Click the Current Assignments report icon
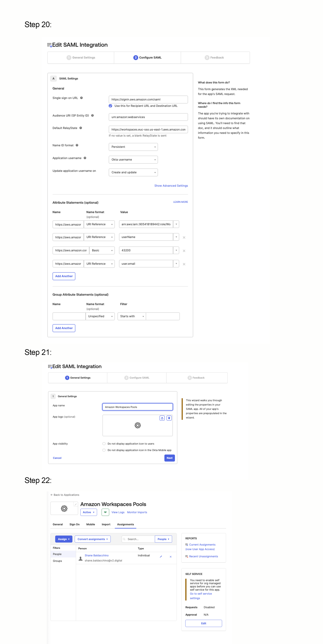The image size is (323, 644). point(187,545)
